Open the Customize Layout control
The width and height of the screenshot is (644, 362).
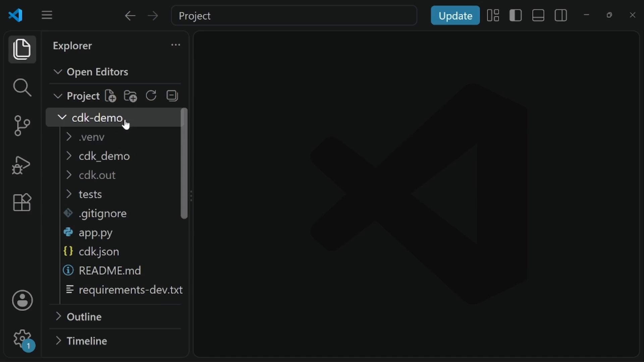click(493, 15)
